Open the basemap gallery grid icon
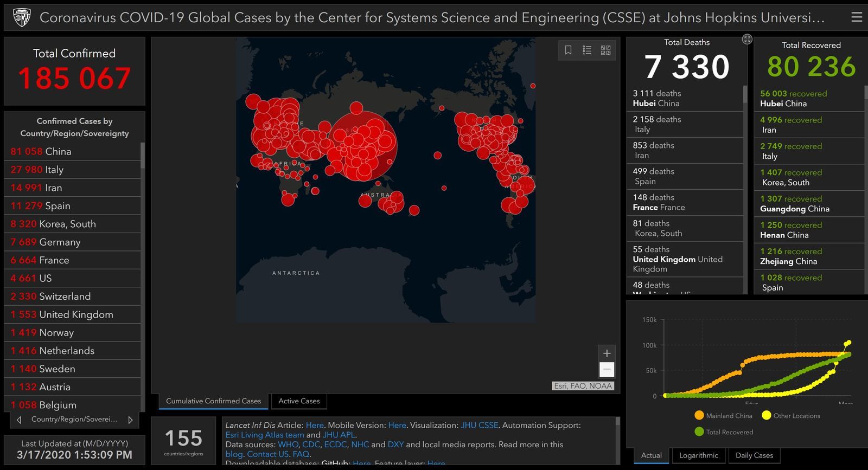 pos(605,50)
